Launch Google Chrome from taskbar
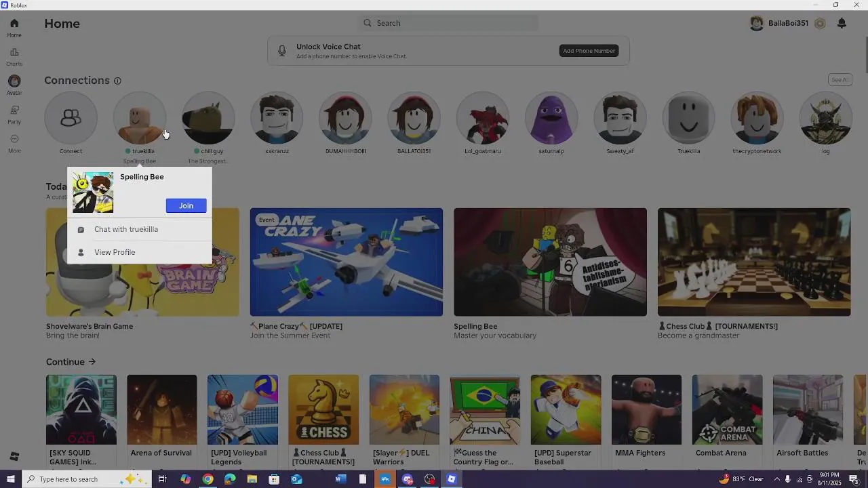868x488 pixels. pyautogui.click(x=208, y=479)
